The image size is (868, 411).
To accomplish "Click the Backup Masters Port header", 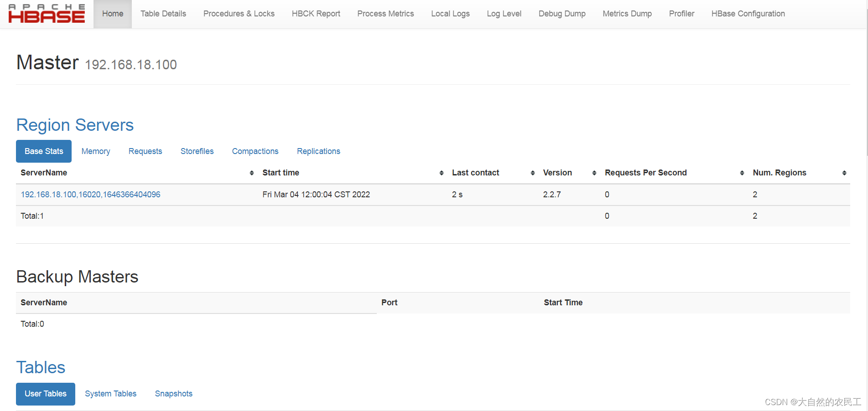I will coord(389,303).
